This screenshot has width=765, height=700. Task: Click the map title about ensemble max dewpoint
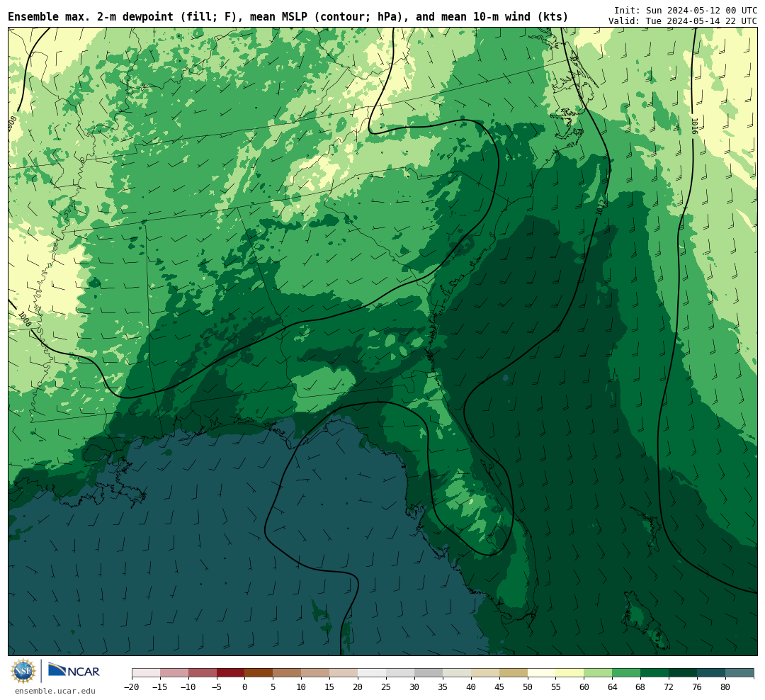[x=288, y=17]
